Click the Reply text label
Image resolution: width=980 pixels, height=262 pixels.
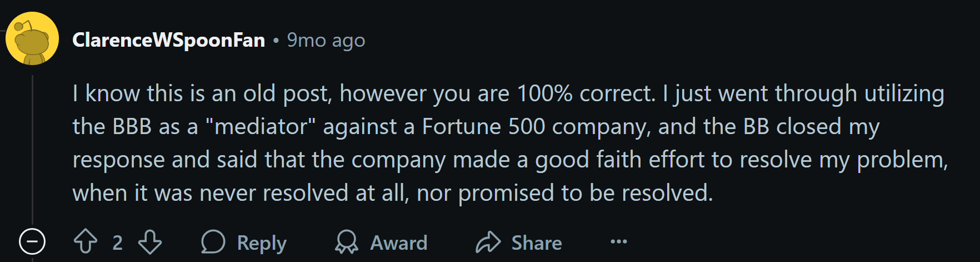click(262, 243)
